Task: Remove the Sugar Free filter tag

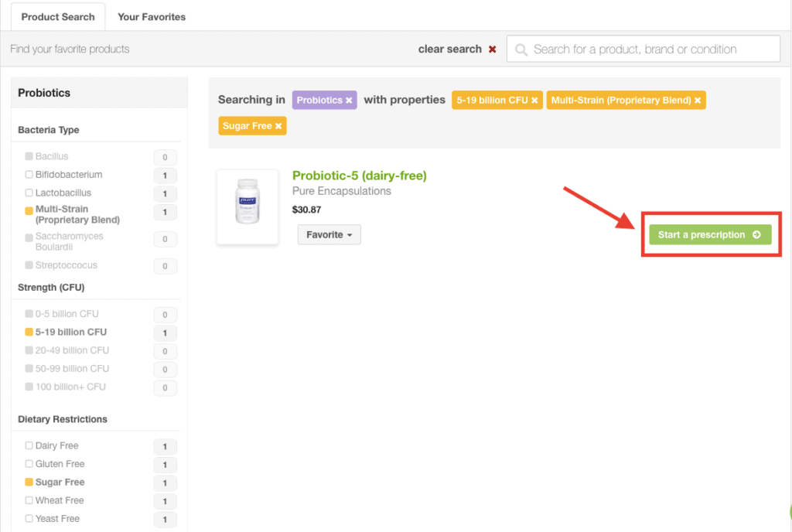Action: pos(278,126)
